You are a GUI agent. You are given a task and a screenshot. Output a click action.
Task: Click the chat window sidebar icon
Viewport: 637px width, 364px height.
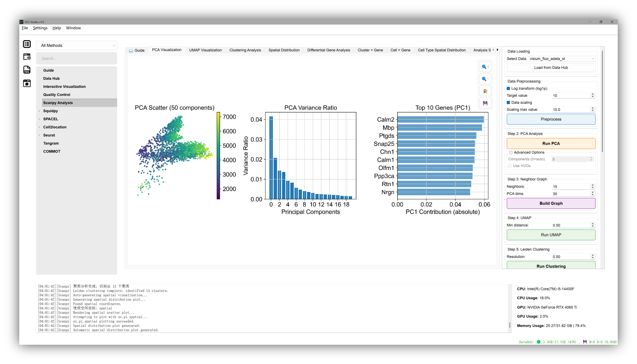point(27,83)
